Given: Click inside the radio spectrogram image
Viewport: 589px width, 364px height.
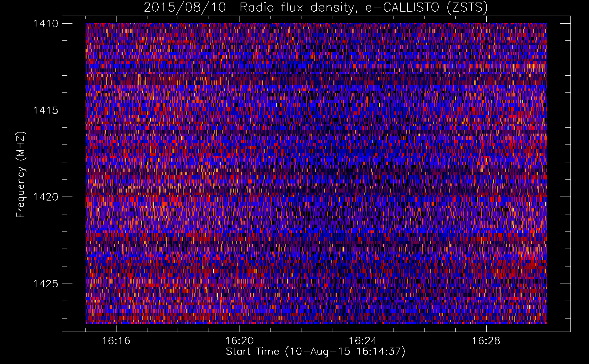Looking at the screenshot, I should pos(316,174).
